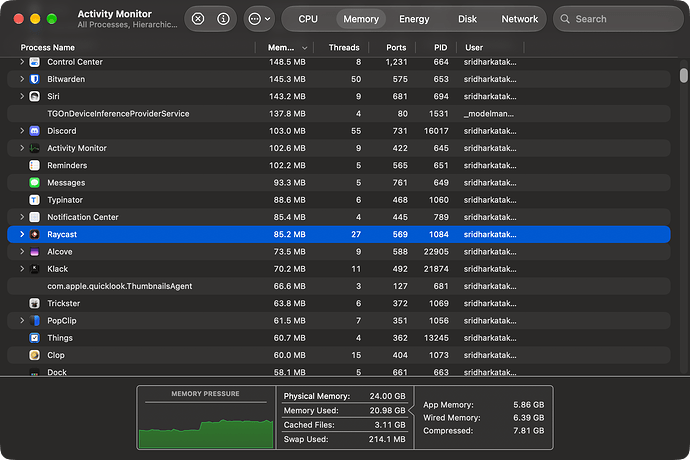Click the Discord app icon
The width and height of the screenshot is (690, 460).
34,131
